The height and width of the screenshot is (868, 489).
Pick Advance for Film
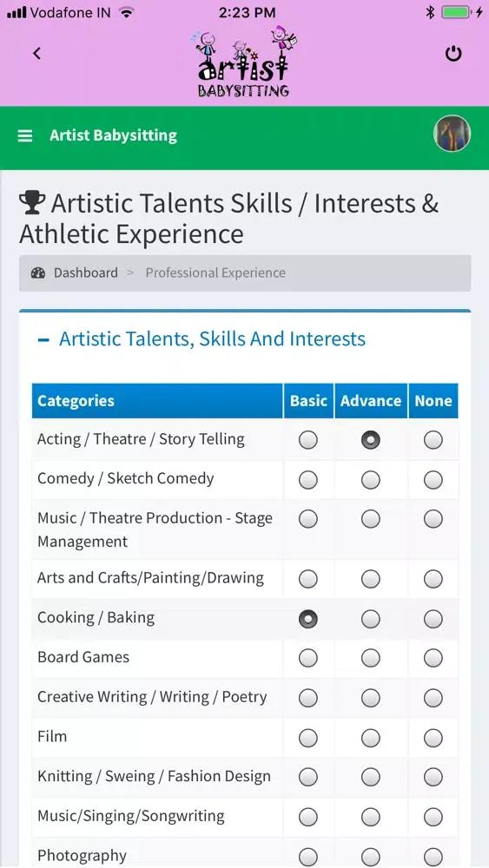tap(371, 738)
